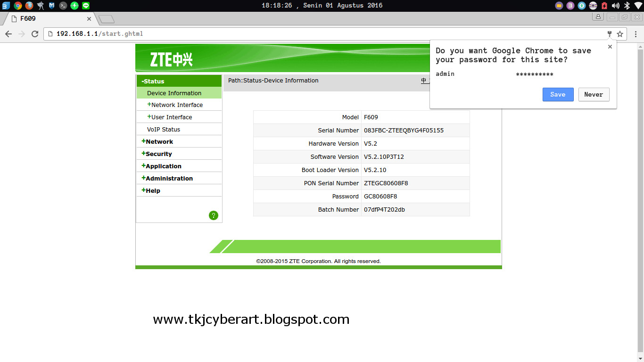The width and height of the screenshot is (644, 362).
Task: Select software version V5.2.10P3T12
Action: pyautogui.click(x=384, y=157)
